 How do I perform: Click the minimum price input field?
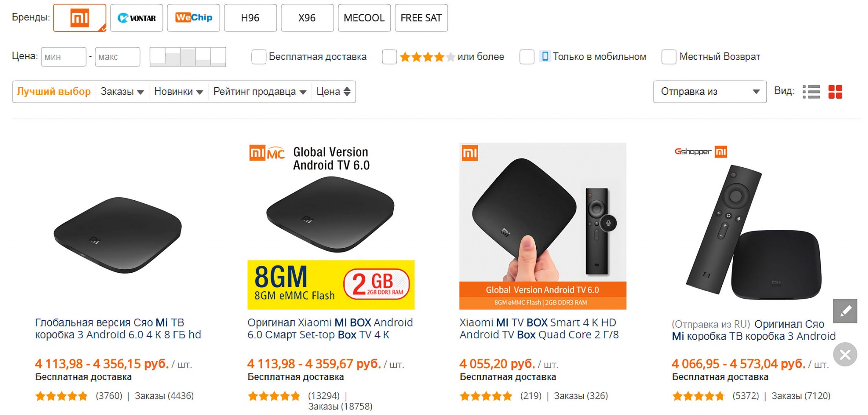pyautogui.click(x=64, y=57)
